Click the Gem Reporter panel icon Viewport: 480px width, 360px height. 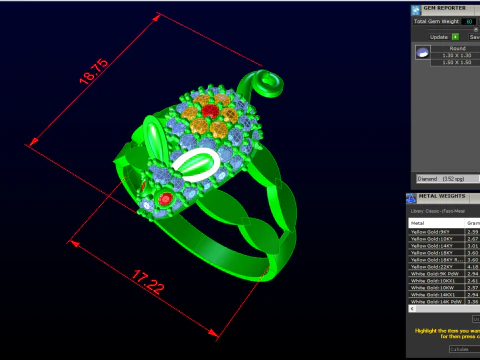pos(416,10)
